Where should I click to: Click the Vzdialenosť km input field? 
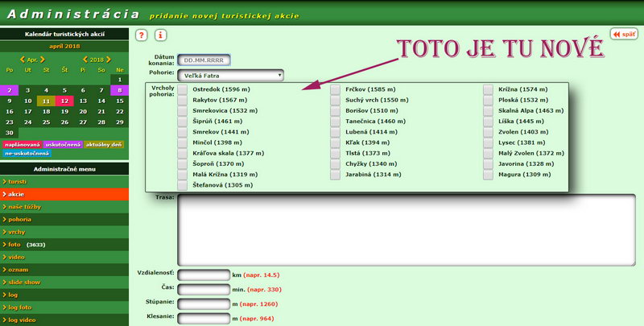click(x=204, y=275)
